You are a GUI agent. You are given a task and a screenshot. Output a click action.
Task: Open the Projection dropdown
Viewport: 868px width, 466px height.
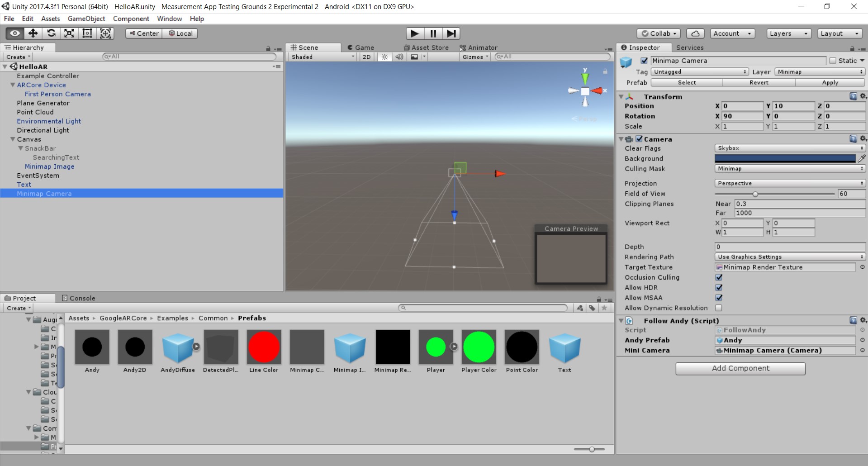790,183
